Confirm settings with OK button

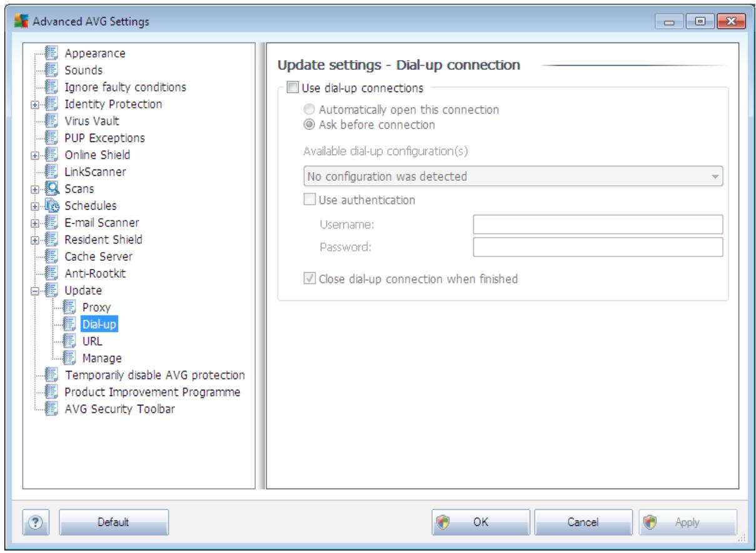pos(481,522)
